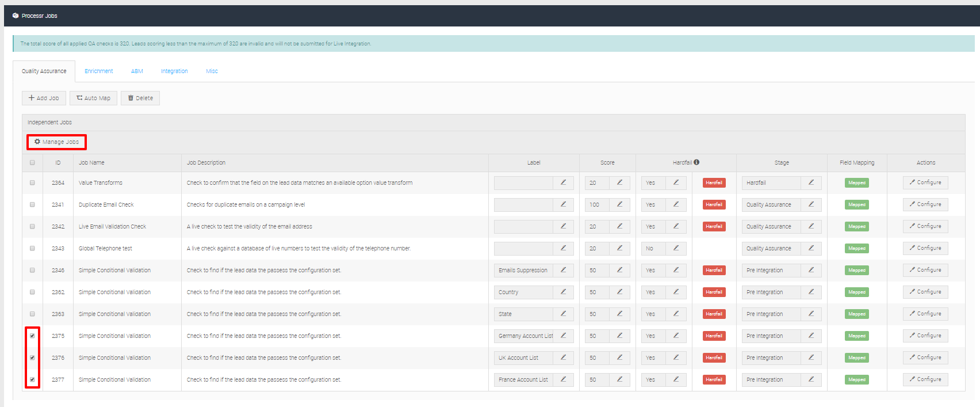This screenshot has height=407, width=980.
Task: Configure the Live Email Validation Check job
Action: 925,226
